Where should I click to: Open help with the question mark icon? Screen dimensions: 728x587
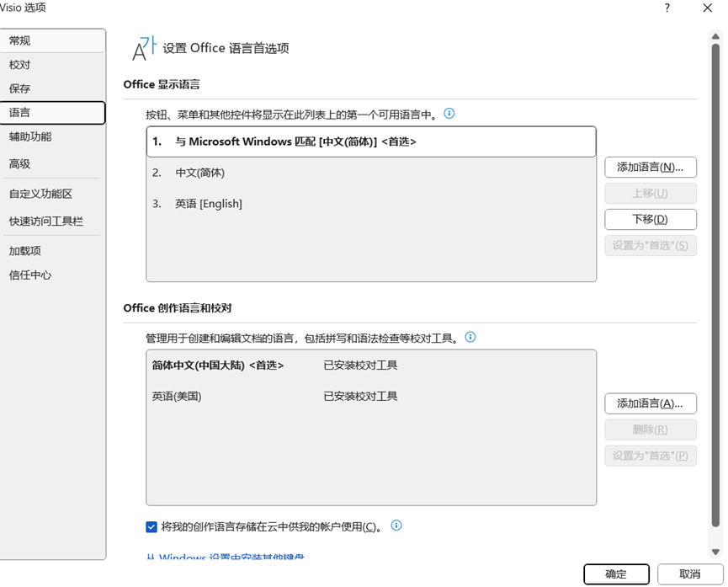click(x=667, y=8)
